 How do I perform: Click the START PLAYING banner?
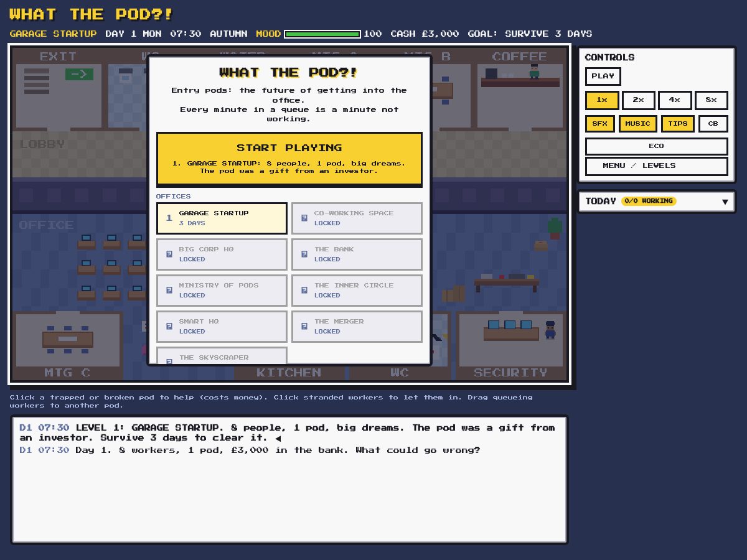pyautogui.click(x=289, y=159)
